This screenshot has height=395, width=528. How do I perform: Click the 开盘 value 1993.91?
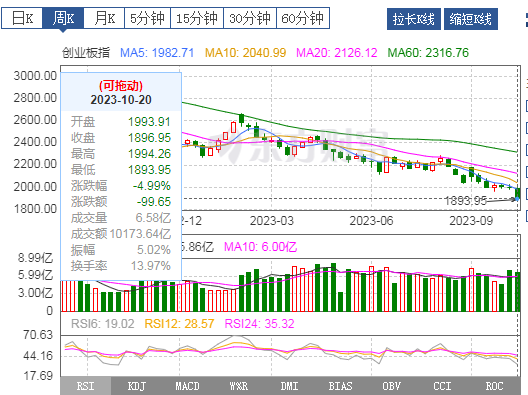point(150,122)
